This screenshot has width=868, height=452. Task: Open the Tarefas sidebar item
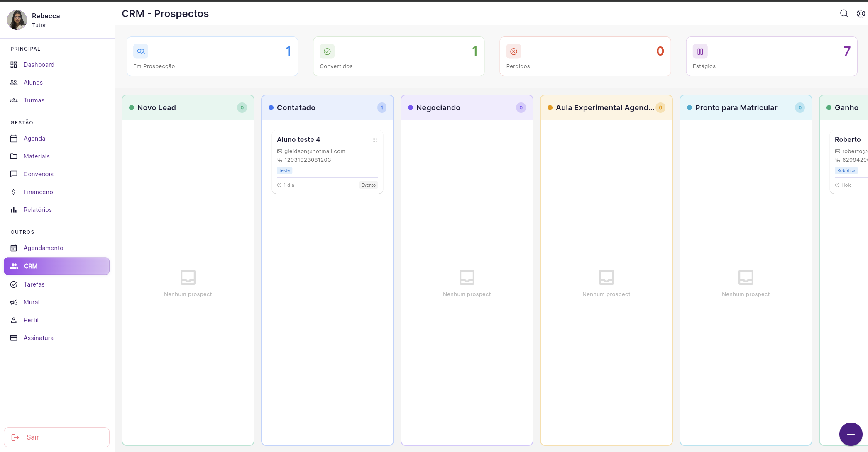[x=34, y=284]
